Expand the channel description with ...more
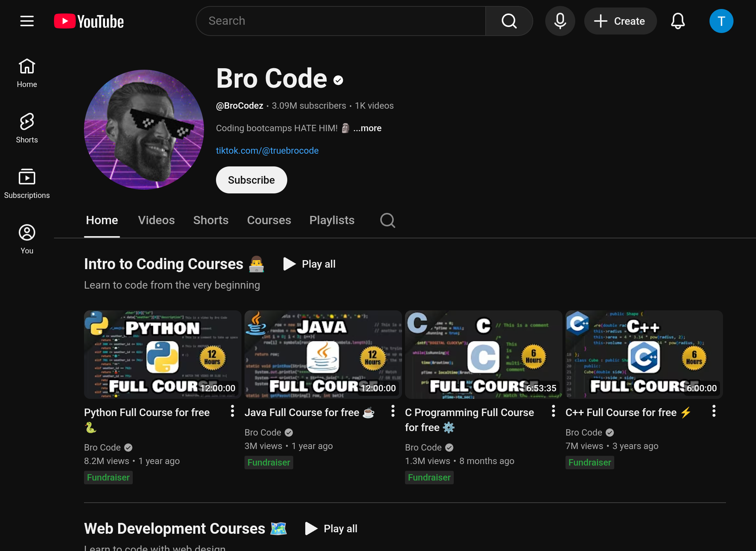 coord(367,128)
